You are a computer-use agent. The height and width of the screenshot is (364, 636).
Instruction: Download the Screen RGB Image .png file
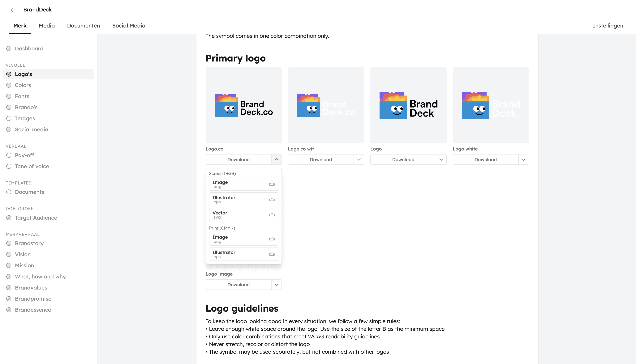click(x=272, y=184)
